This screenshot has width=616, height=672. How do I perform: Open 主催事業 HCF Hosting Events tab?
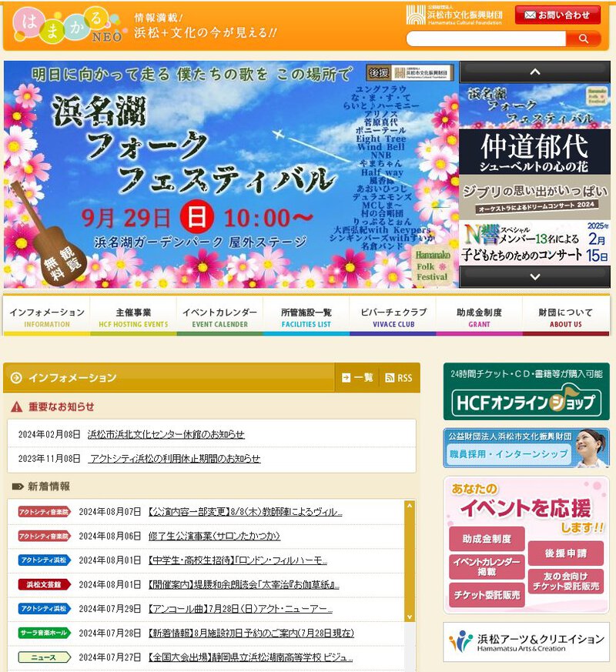[x=133, y=316]
